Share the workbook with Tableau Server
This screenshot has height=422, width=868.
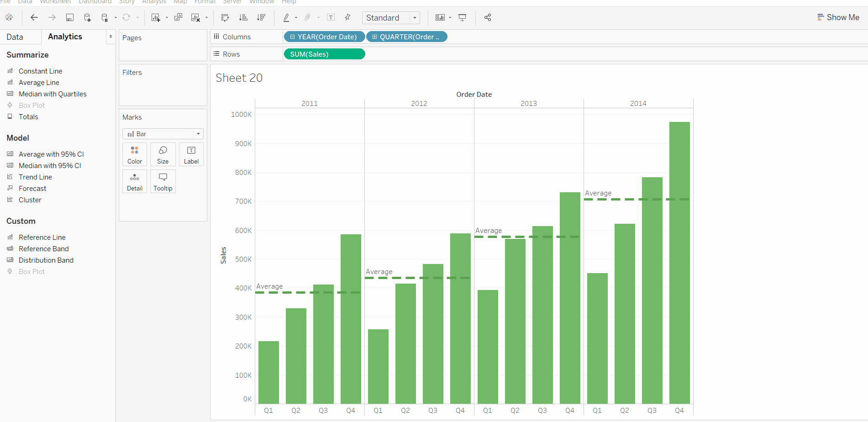488,17
